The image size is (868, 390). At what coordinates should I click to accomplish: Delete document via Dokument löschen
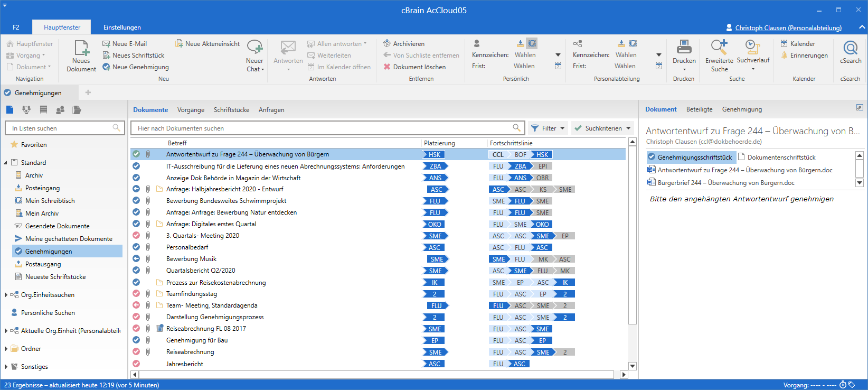[x=414, y=67]
